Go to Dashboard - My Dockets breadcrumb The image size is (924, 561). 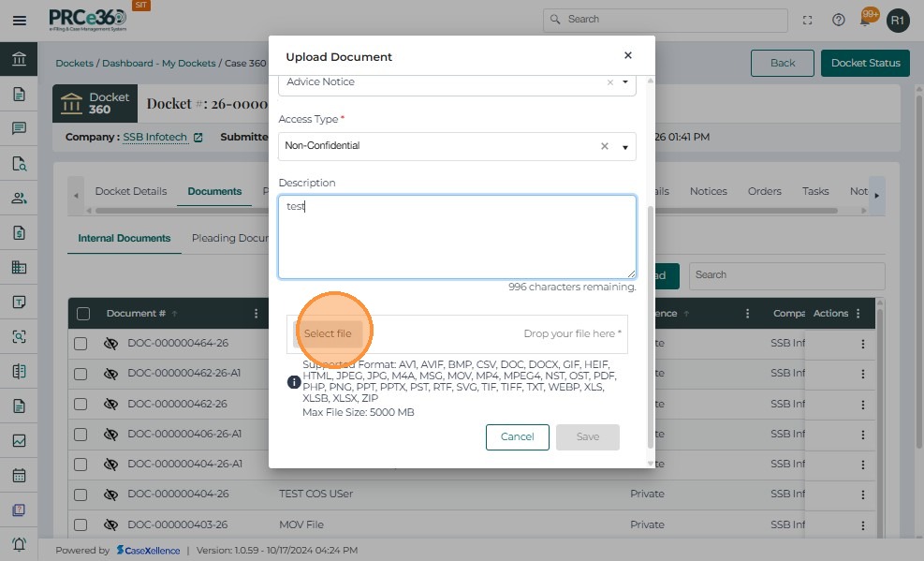[x=159, y=63]
